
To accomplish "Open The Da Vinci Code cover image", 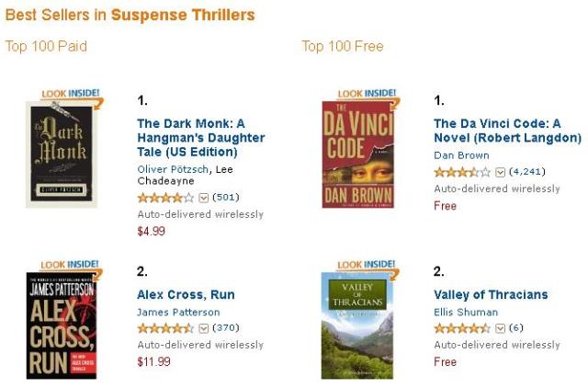I will (x=359, y=154).
